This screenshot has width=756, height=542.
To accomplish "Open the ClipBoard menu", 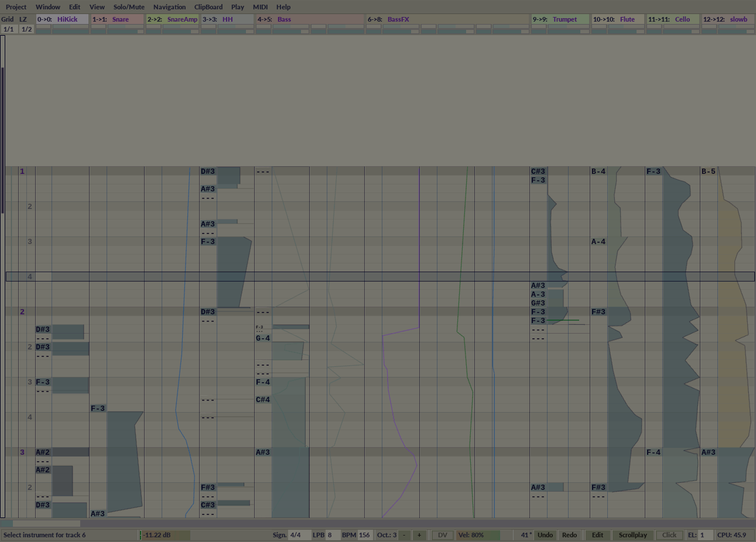I will pos(208,7).
